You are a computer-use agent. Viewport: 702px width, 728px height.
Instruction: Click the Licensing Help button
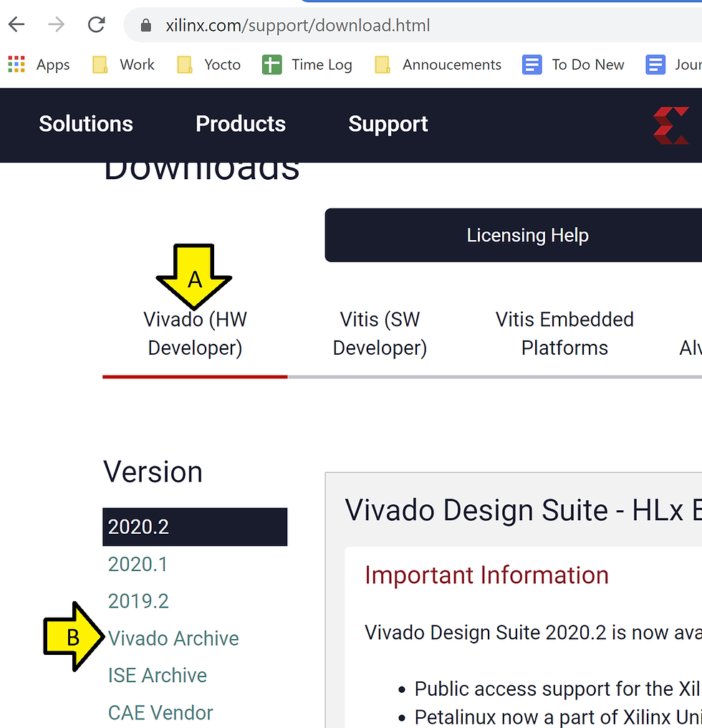point(514,235)
